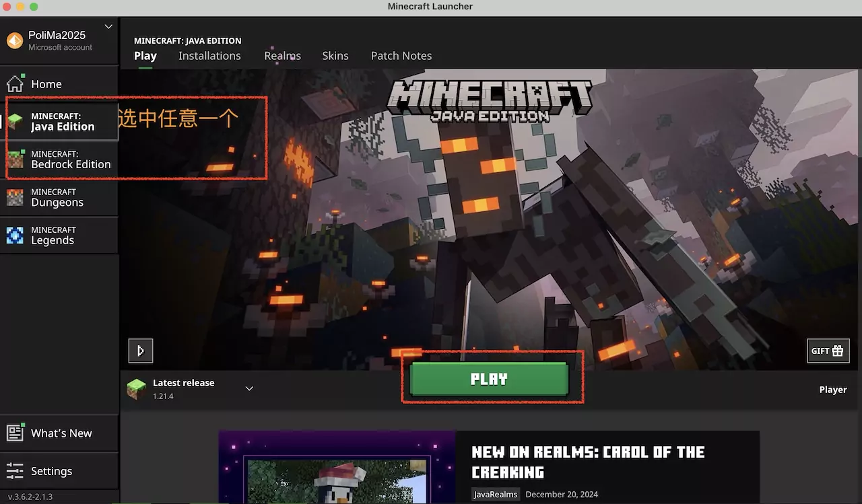Click the JavaRealms tag
Image resolution: width=862 pixels, height=504 pixels.
pyautogui.click(x=496, y=495)
